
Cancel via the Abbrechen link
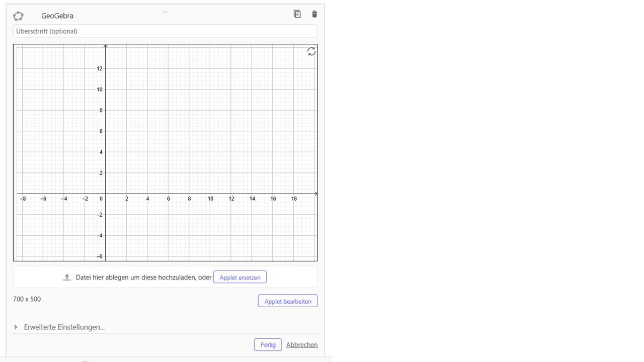click(302, 344)
